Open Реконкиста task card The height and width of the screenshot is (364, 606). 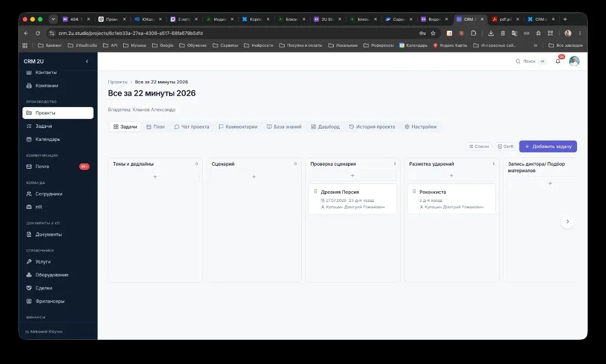pos(452,199)
